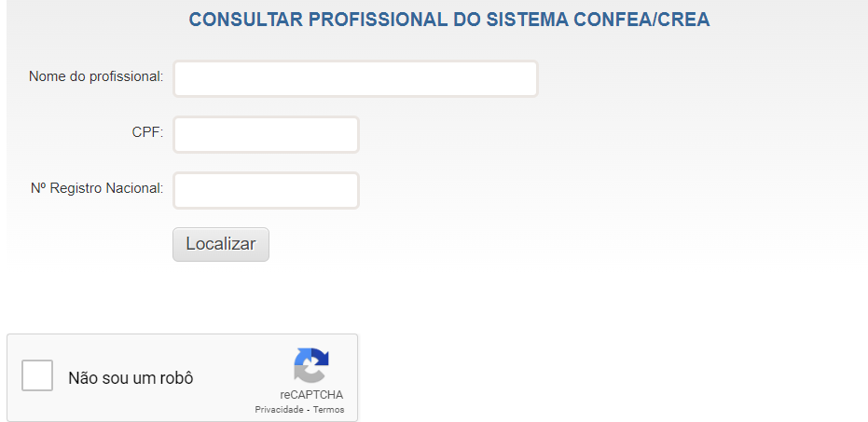Open the Privacidade link in reCAPTCHA
This screenshot has height=422, width=868.
(x=279, y=410)
